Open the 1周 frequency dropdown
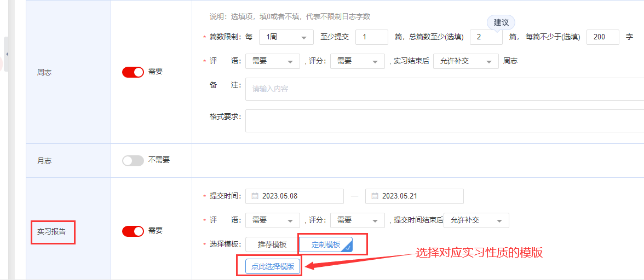This screenshot has height=280, width=644. pos(286,37)
